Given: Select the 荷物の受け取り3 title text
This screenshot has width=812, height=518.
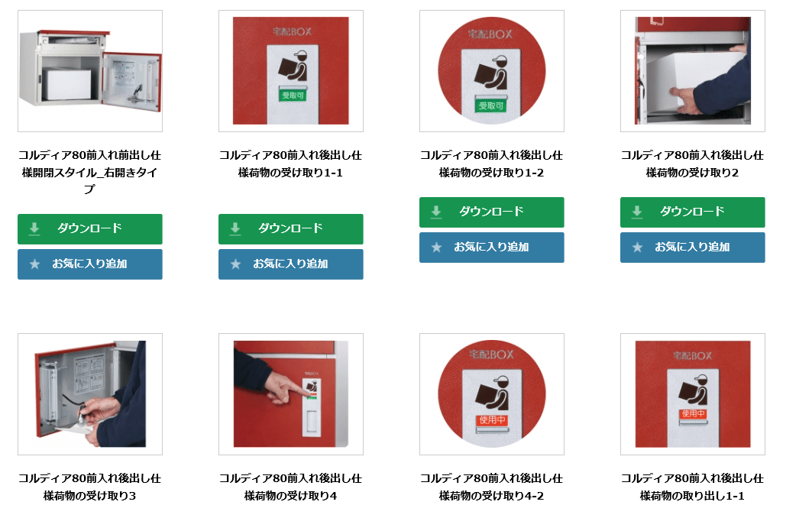Looking at the screenshot, I should (x=89, y=487).
